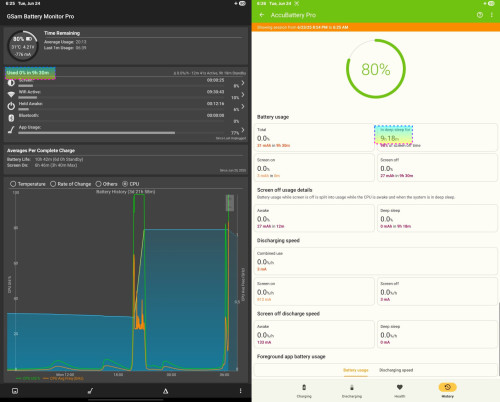Open GSam bottom-bar overflow menu dots
Viewport: 500px width, 402px height.
(240, 391)
